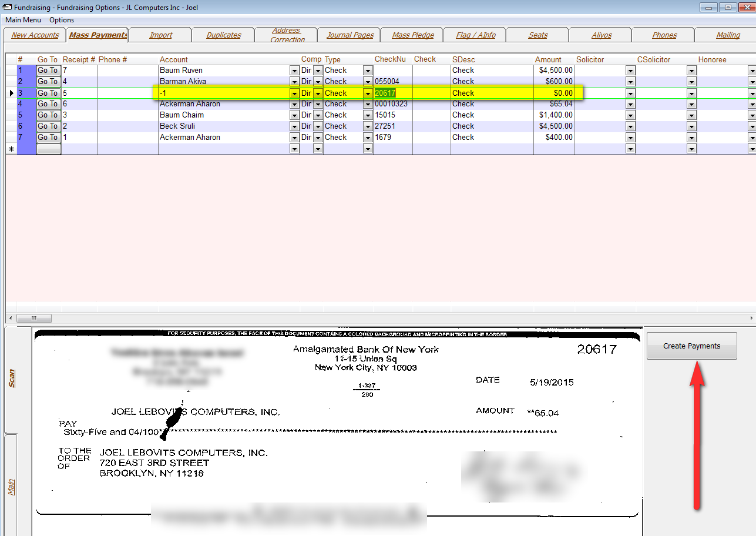This screenshot has width=756, height=536.
Task: Open the Flag / AInfo tab
Action: point(476,35)
